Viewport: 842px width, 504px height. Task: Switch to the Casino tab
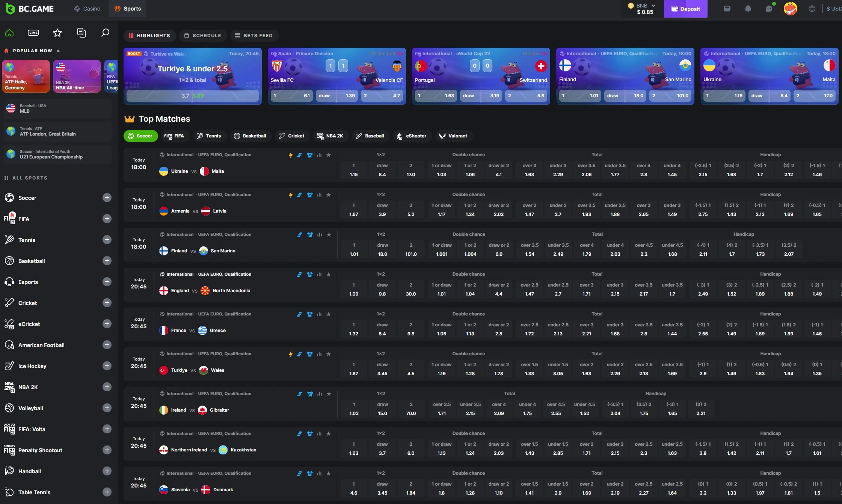tap(87, 9)
